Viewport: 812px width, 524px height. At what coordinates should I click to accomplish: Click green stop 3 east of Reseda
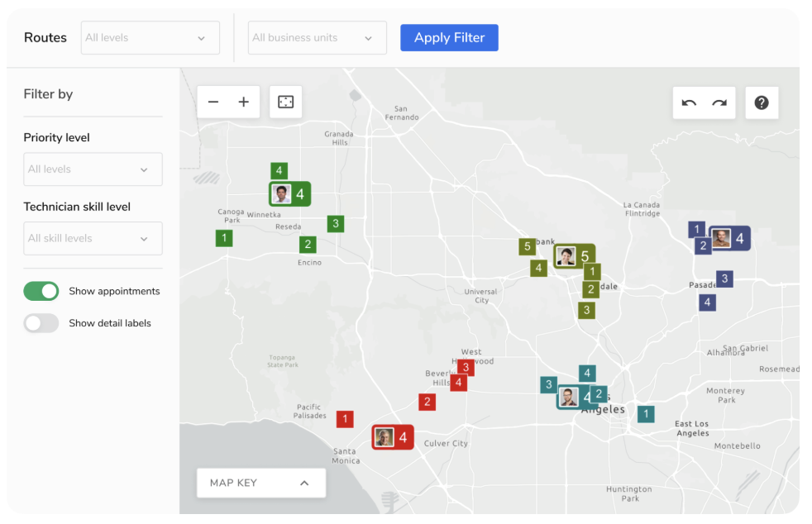tap(336, 224)
